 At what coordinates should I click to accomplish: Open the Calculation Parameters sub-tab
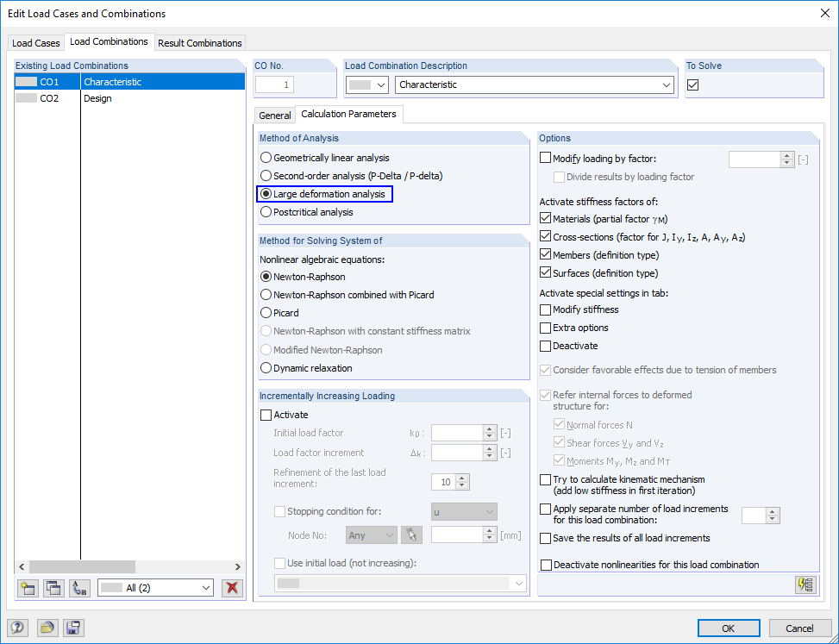click(x=349, y=114)
